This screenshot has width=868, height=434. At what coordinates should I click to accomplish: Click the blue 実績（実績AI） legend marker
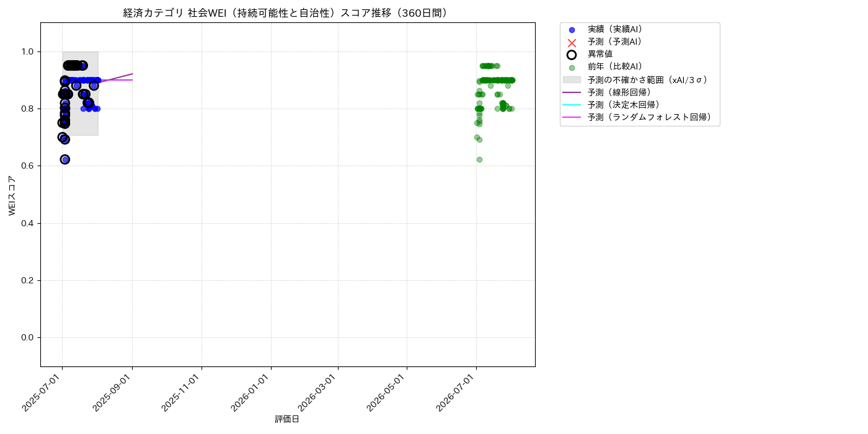[x=572, y=30]
